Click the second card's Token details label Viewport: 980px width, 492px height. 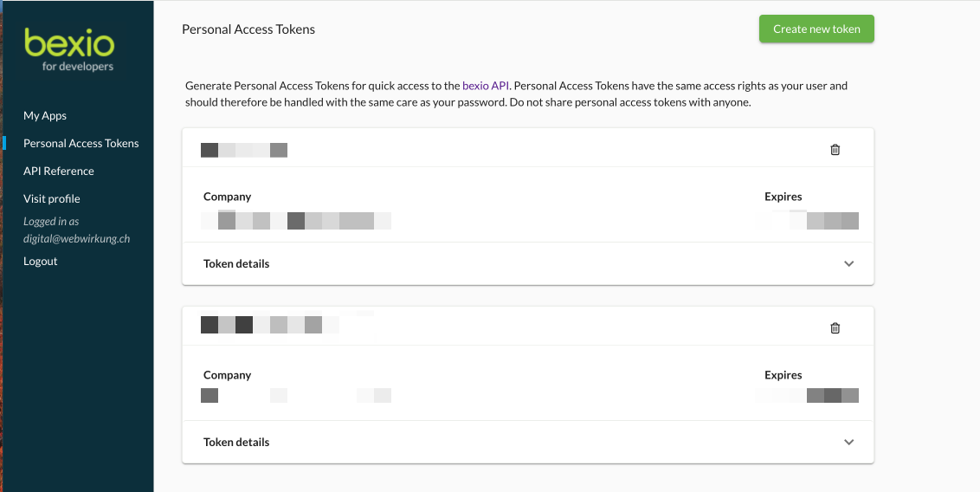[x=236, y=443]
